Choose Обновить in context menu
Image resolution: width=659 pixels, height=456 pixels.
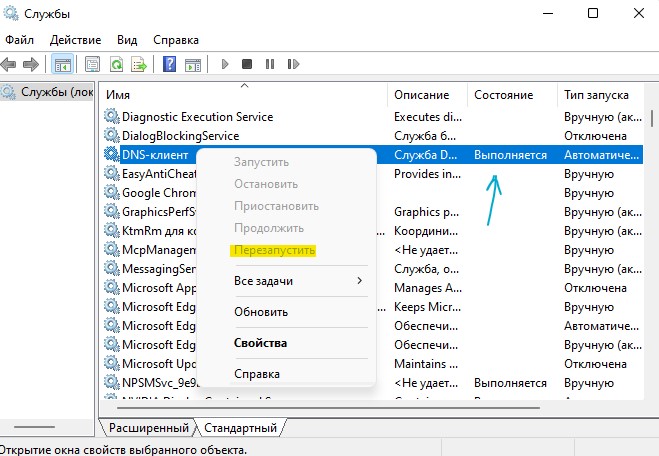[261, 312]
